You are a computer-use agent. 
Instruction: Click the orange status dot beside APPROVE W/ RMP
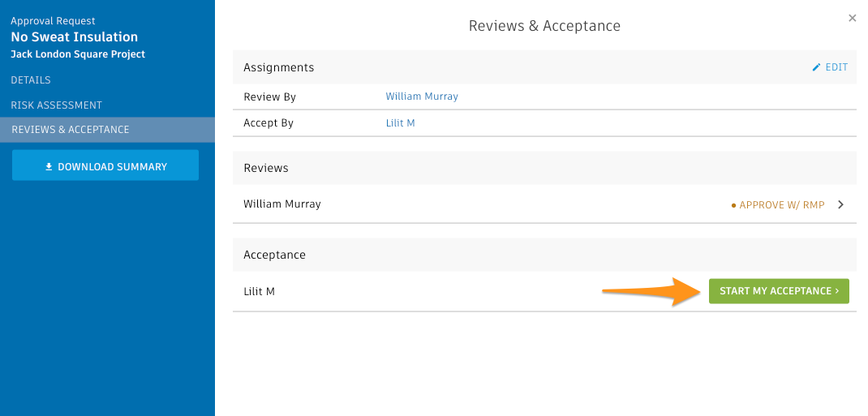tap(733, 205)
